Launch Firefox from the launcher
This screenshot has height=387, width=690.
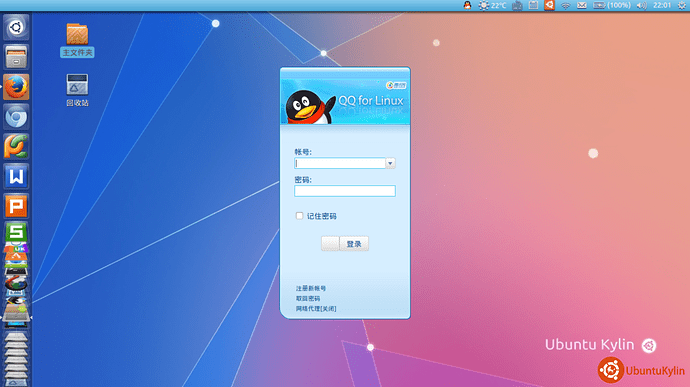[16, 87]
